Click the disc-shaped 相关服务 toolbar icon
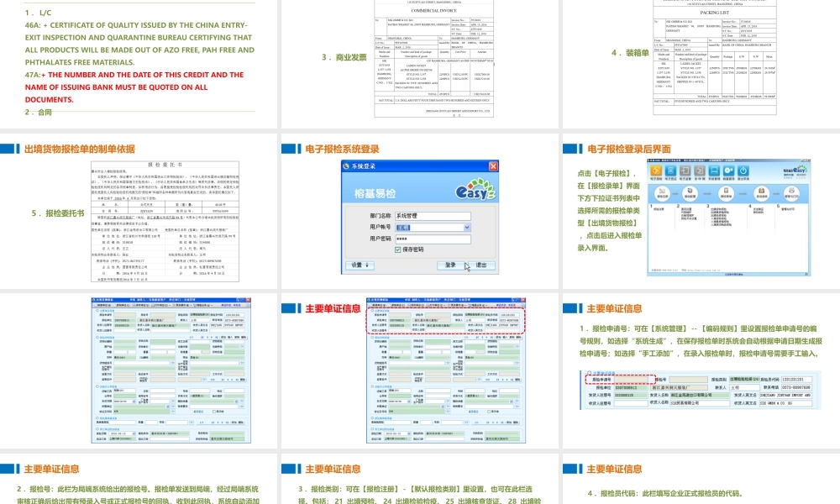Image resolution: width=840 pixels, height=504 pixels. pyautogui.click(x=727, y=171)
